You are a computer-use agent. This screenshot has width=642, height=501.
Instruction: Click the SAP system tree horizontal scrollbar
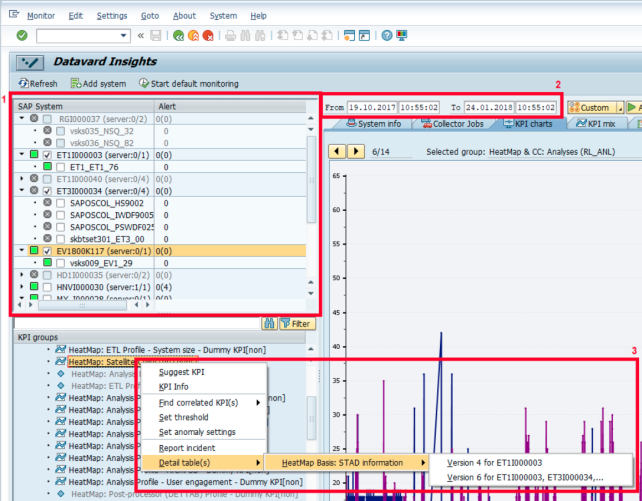[82, 305]
